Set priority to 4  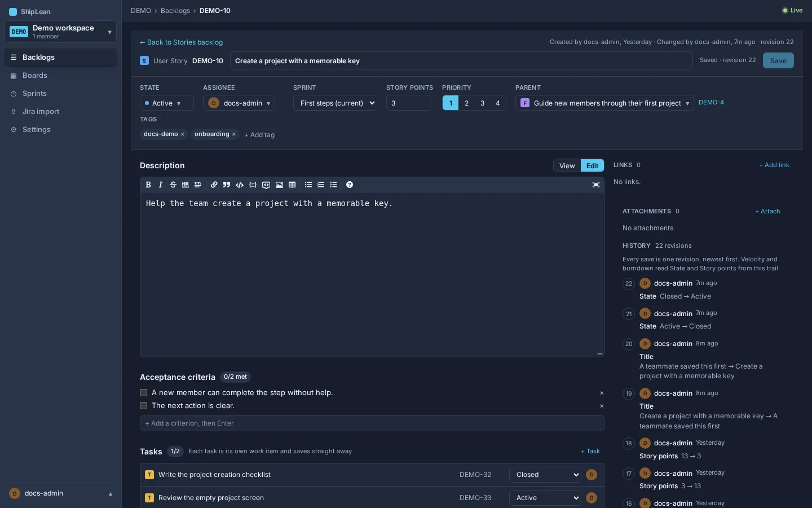[x=498, y=103]
